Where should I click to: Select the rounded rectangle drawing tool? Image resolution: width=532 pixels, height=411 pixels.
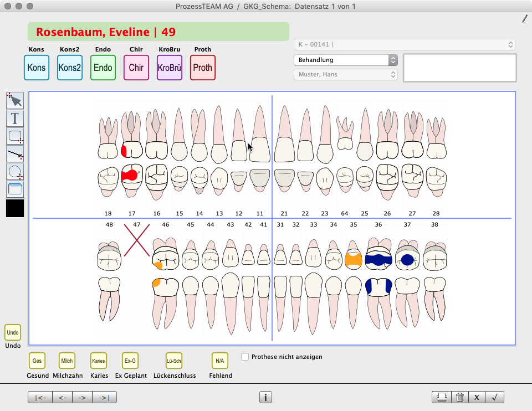point(15,136)
